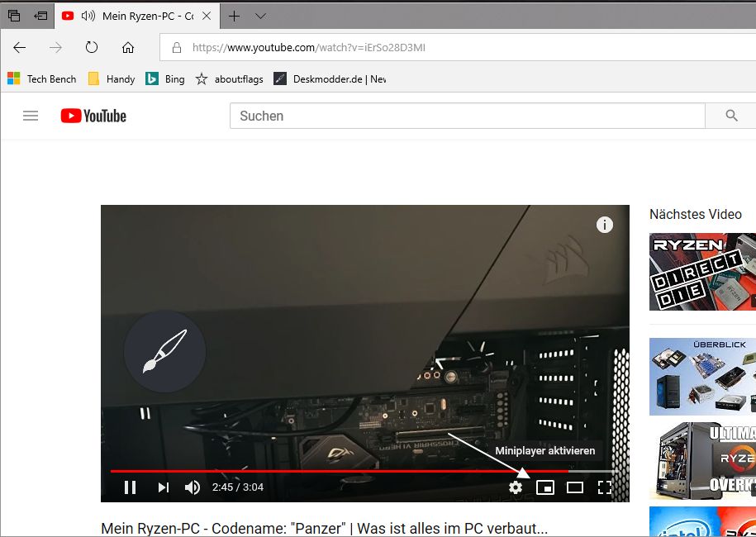This screenshot has width=756, height=537.
Task: Open the Handy favorites folder
Action: (112, 78)
